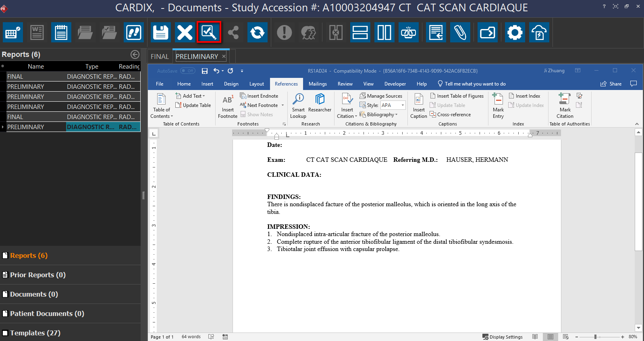Collapse the Reports panel with arrow button
Screen dimensions: 644x341
[135, 54]
